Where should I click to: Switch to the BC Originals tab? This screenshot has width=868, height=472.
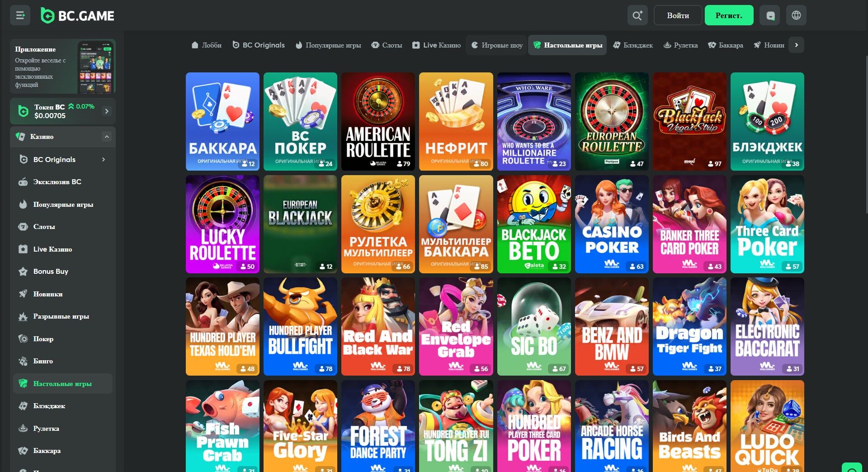(259, 45)
